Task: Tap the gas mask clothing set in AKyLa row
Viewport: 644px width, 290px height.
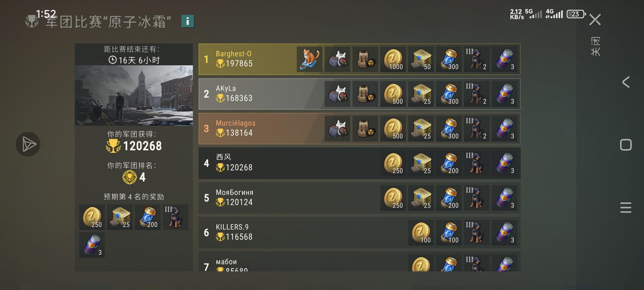Action: point(337,94)
